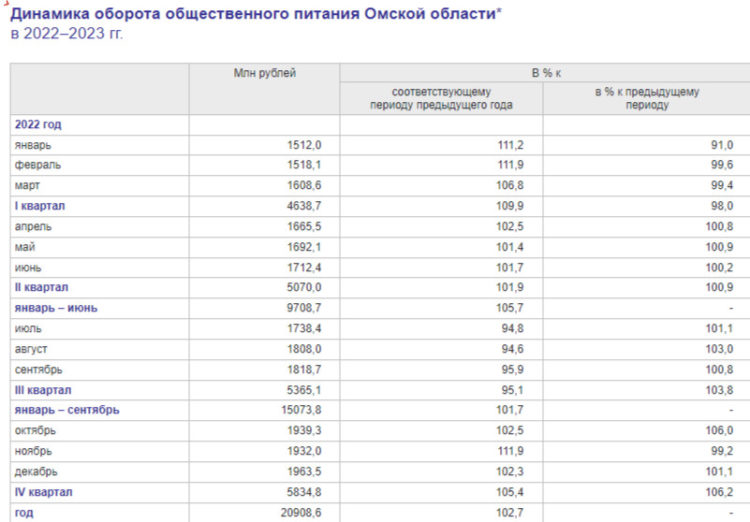The image size is (750, 522).
Task: Select the 'I квартал' row label
Action: 40,206
